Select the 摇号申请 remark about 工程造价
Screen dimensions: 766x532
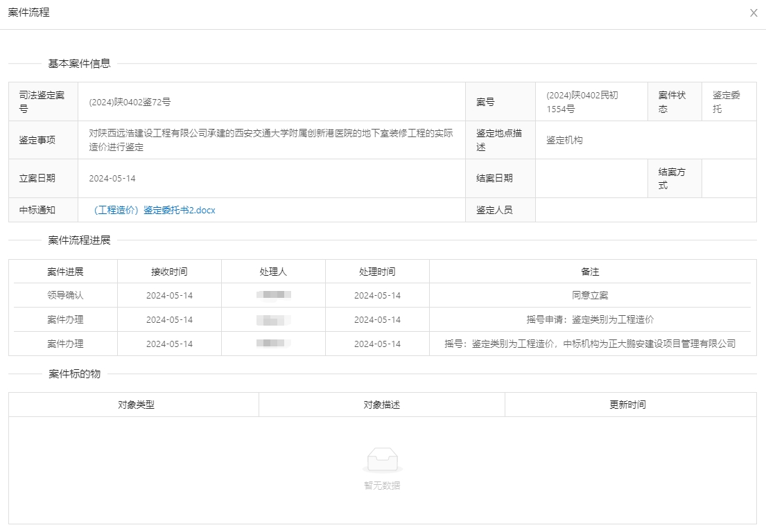click(x=590, y=319)
